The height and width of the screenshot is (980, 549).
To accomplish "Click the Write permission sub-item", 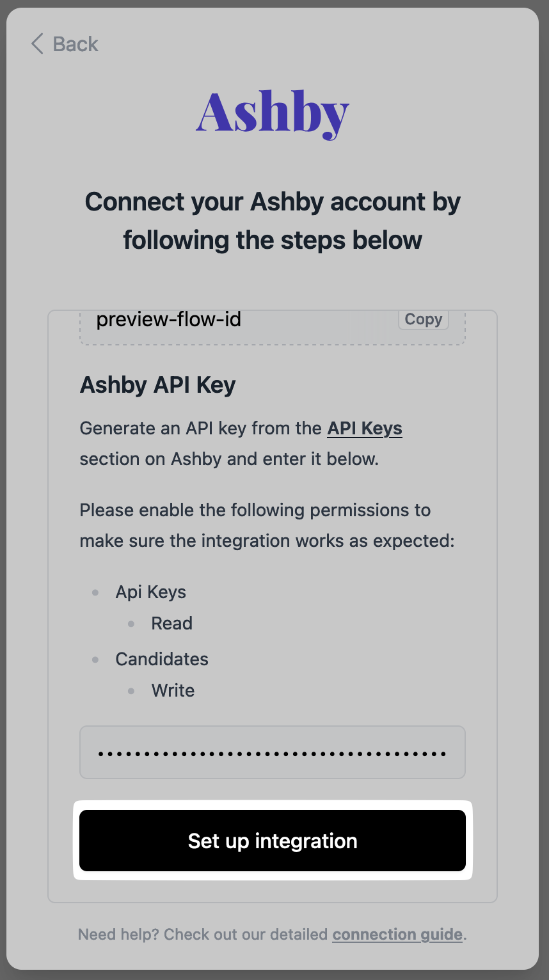I will (173, 691).
